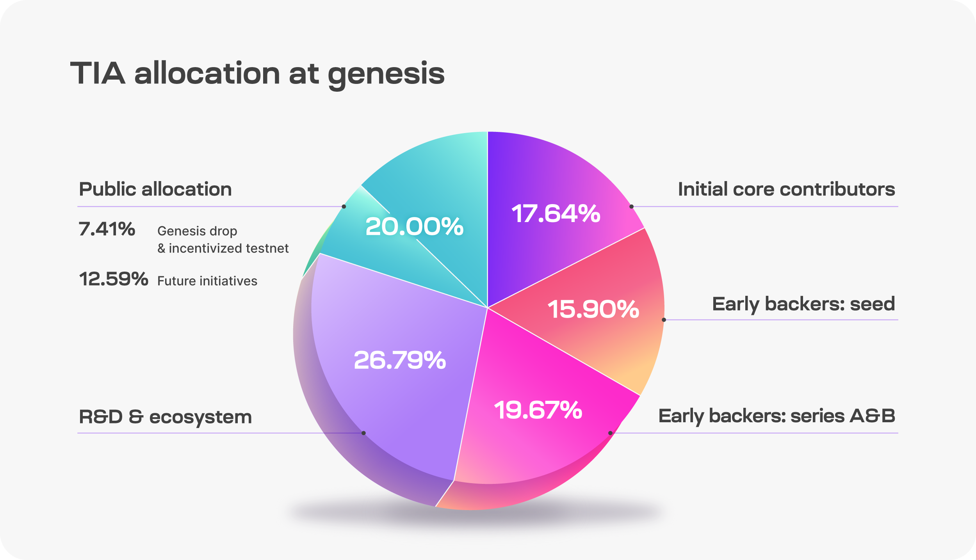976x560 pixels.
Task: Select the 19.67% magenta pie slice
Action: (x=538, y=410)
